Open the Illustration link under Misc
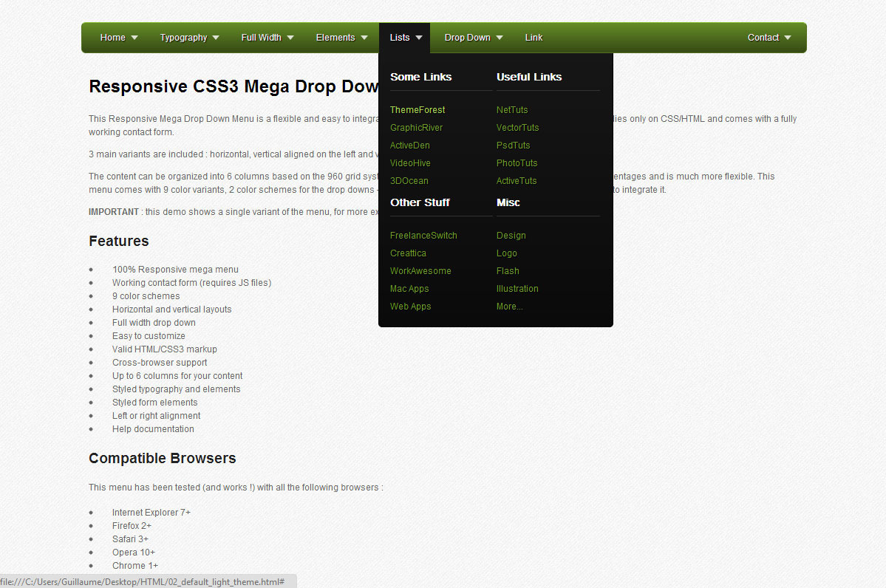 point(517,289)
